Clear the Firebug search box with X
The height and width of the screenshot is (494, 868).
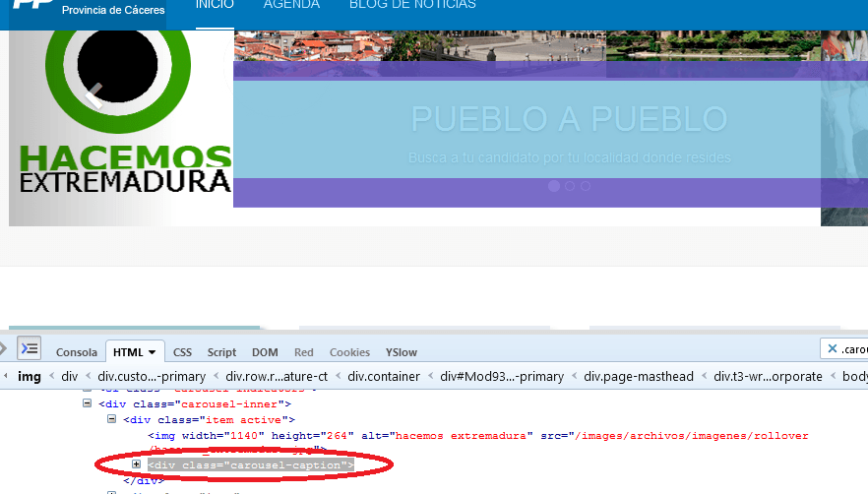point(832,349)
